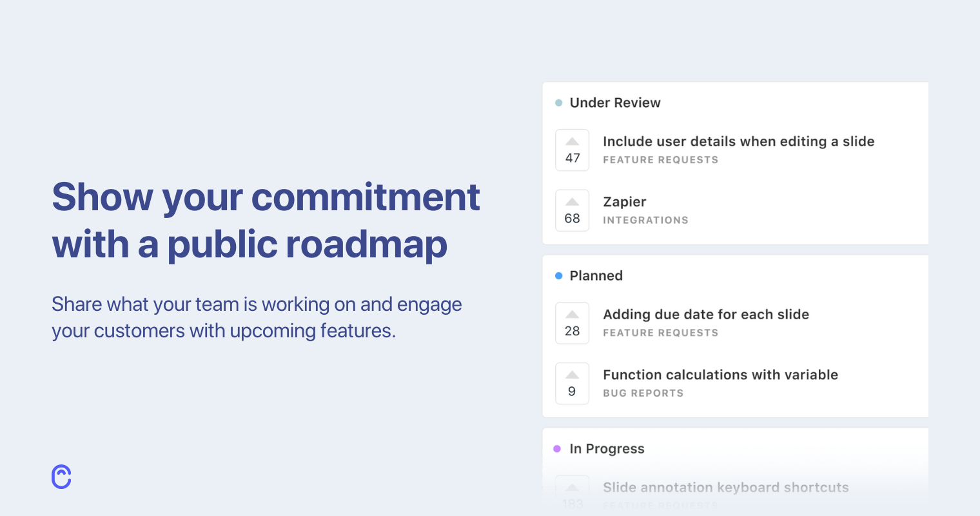Upvote 'Include user details when editing a slide'
The image size is (980, 516).
click(572, 150)
